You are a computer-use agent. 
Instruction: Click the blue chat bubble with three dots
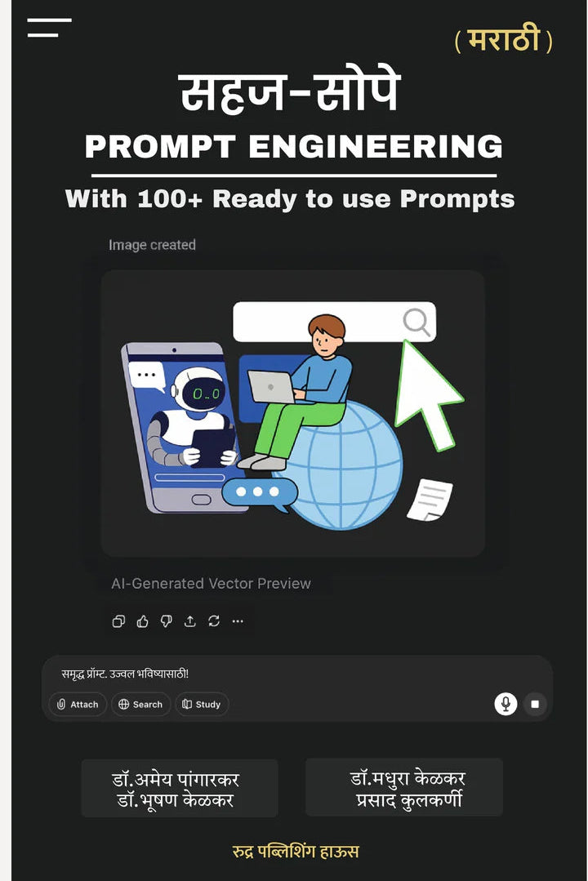[x=260, y=492]
